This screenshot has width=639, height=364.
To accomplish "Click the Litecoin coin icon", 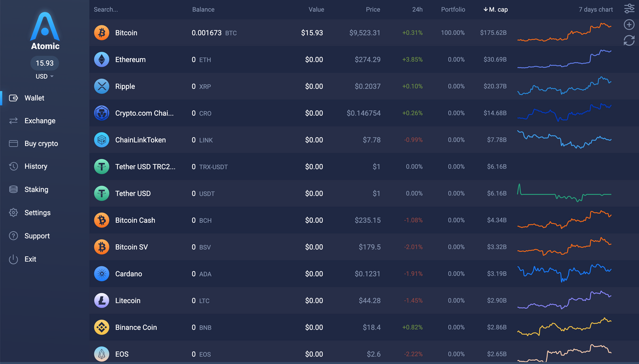I will (x=102, y=301).
